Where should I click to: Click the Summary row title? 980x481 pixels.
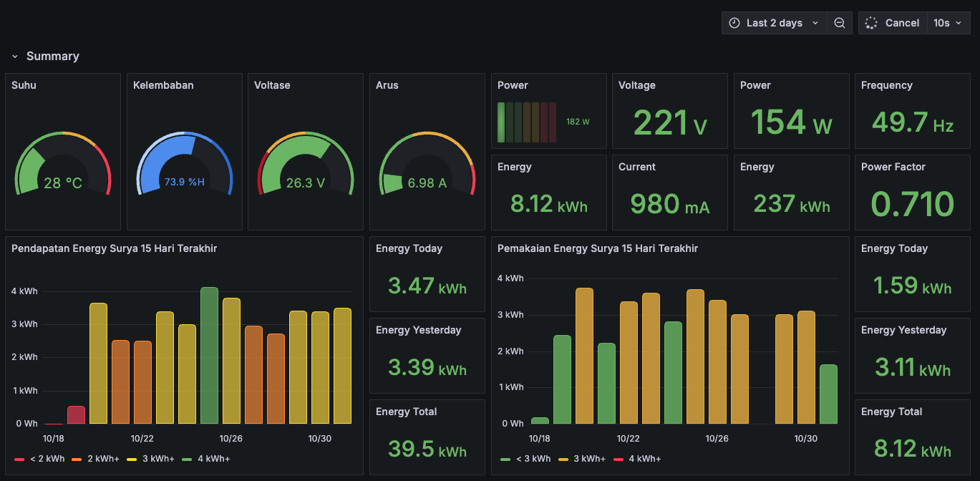(53, 57)
